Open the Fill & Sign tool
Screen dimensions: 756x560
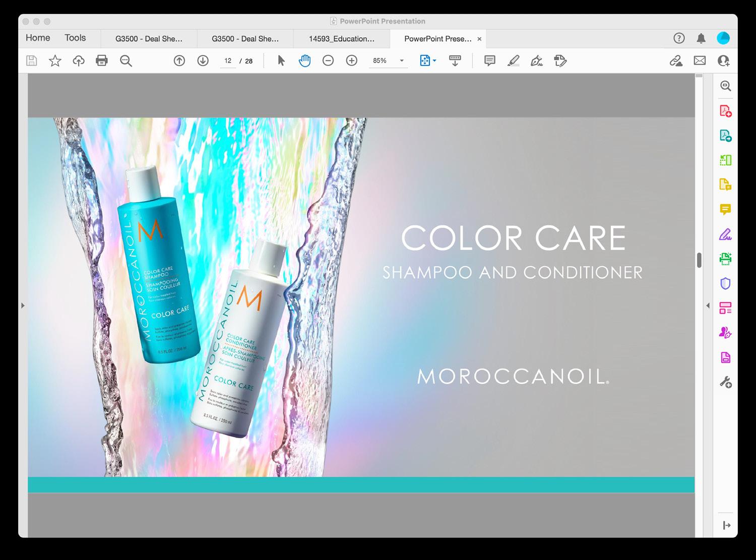coord(726,234)
